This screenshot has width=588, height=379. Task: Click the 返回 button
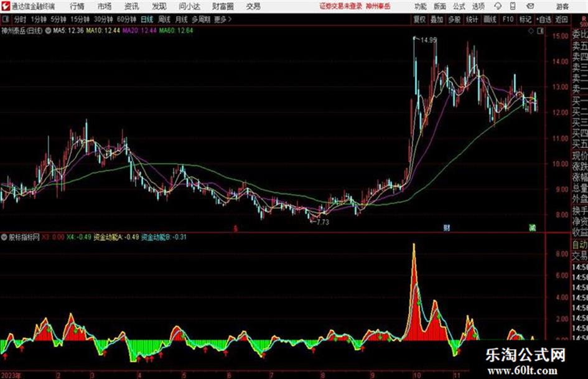(x=562, y=19)
